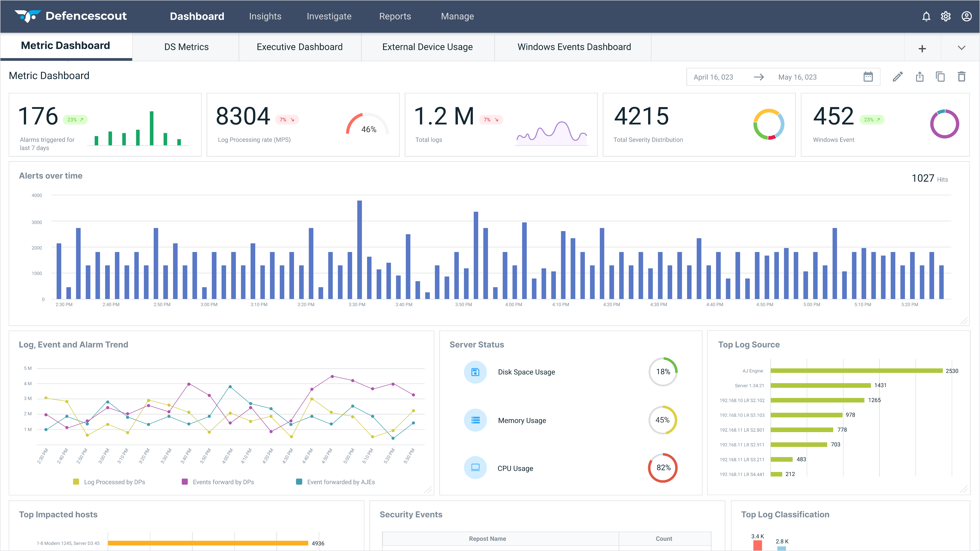Add a new dashboard tab
This screenshot has height=551, width=980.
click(x=922, y=48)
